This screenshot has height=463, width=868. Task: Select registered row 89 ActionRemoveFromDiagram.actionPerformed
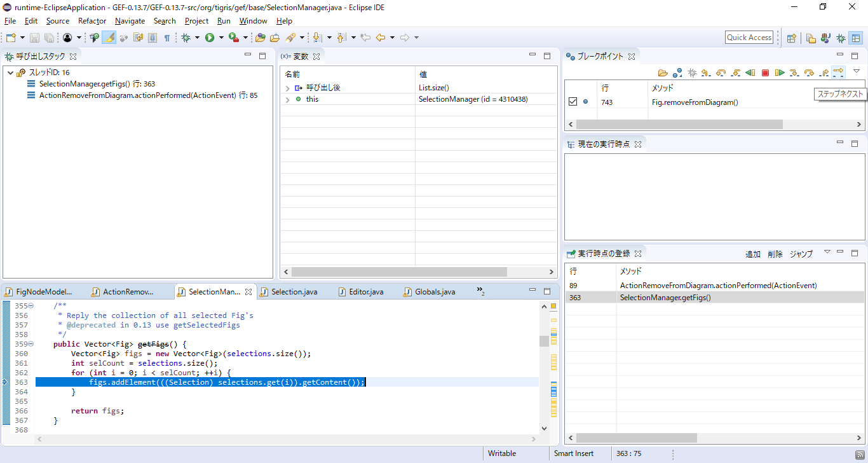pyautogui.click(x=715, y=286)
